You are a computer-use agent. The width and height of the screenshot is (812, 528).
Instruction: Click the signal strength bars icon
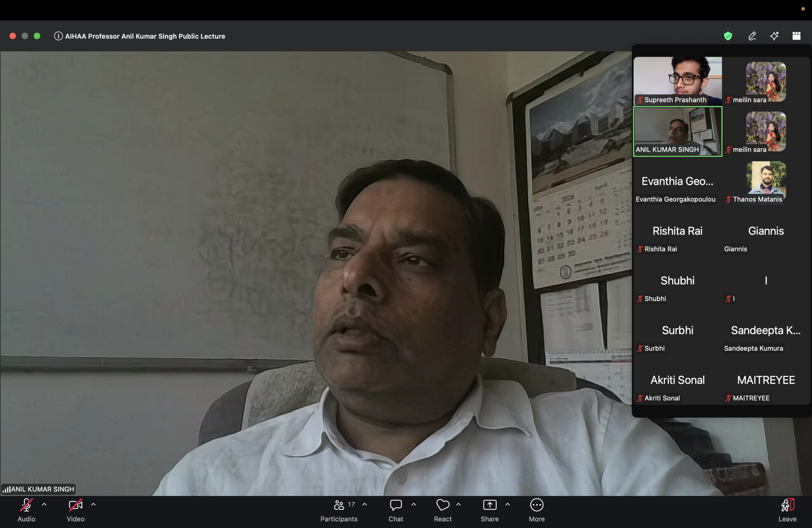click(x=6, y=489)
